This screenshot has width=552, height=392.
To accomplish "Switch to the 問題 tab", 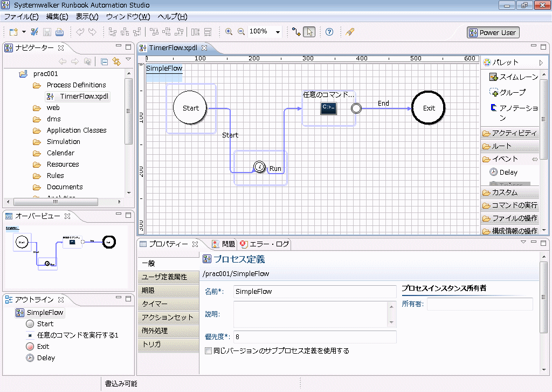I will tap(224, 244).
